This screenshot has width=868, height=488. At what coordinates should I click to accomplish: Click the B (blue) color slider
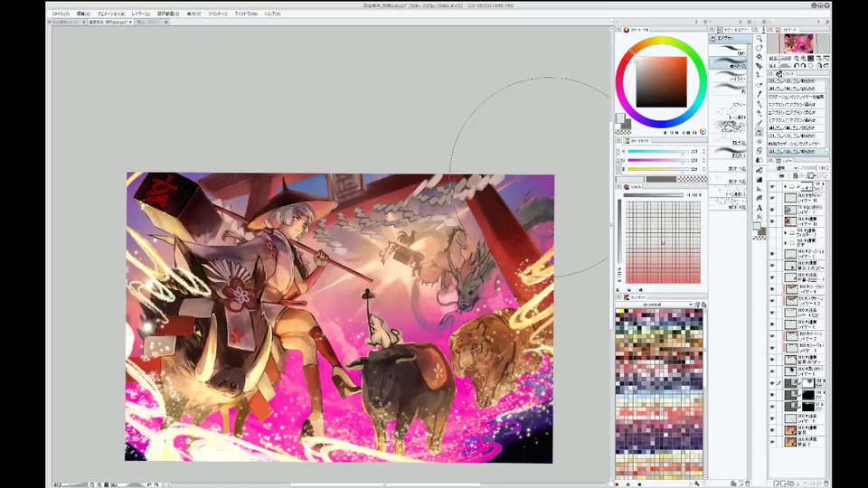point(657,169)
